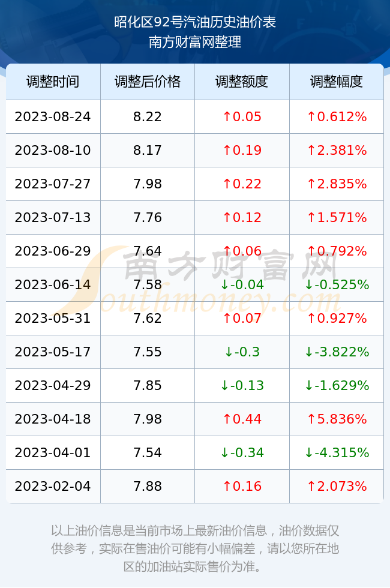Click the red up-arrow 0.44 adjustment
This screenshot has width=390, height=588.
[242, 419]
